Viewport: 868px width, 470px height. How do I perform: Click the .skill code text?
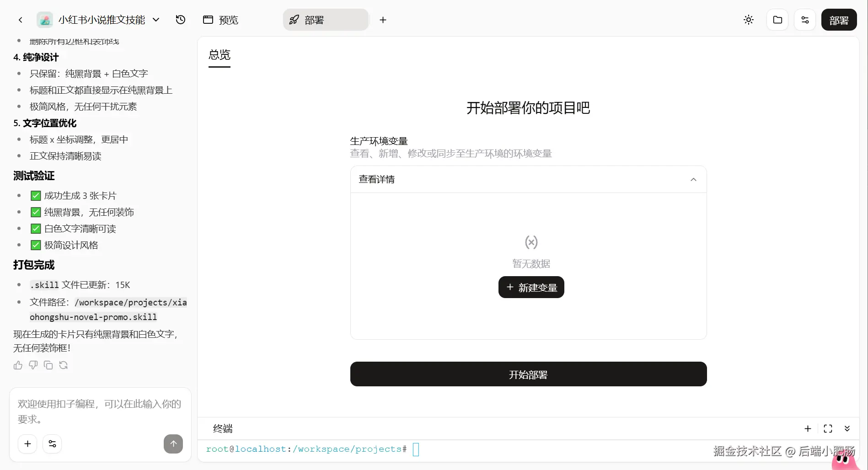44,285
